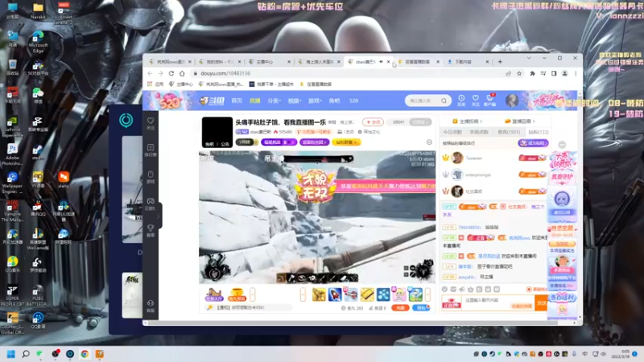Open the 关注 heart icon in header

click(475, 100)
